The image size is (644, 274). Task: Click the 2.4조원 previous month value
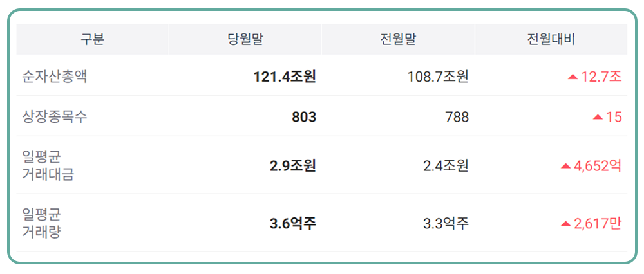point(446,166)
